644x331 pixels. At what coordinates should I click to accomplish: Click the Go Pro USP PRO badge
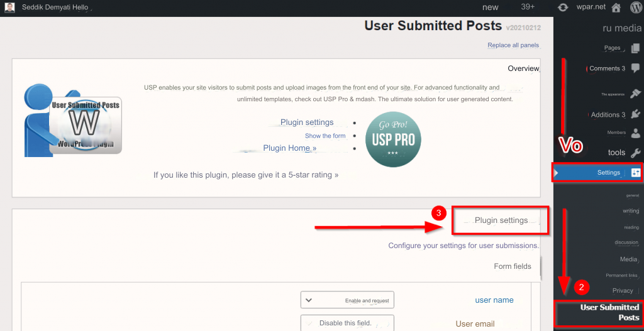point(394,139)
